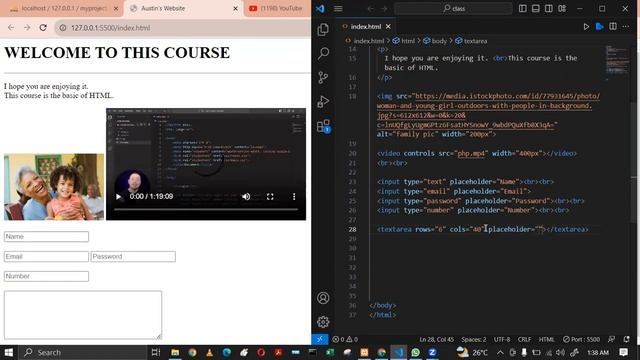Open the editor More Actions menu
The width and height of the screenshot is (640, 360).
coord(626,27)
